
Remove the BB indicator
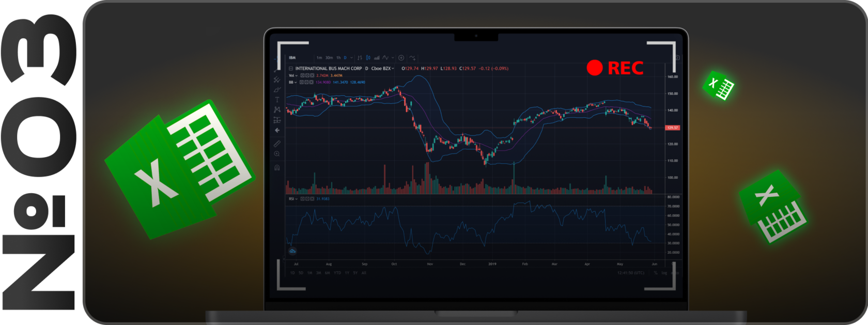[x=312, y=82]
